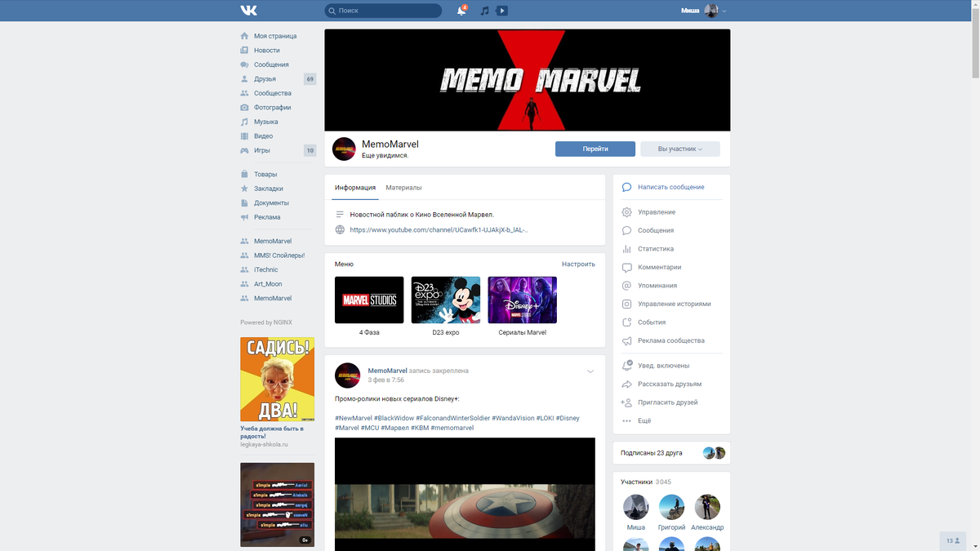Open the '4 Фаза' menu thumbnail
The height and width of the screenshot is (551, 980).
[x=369, y=300]
